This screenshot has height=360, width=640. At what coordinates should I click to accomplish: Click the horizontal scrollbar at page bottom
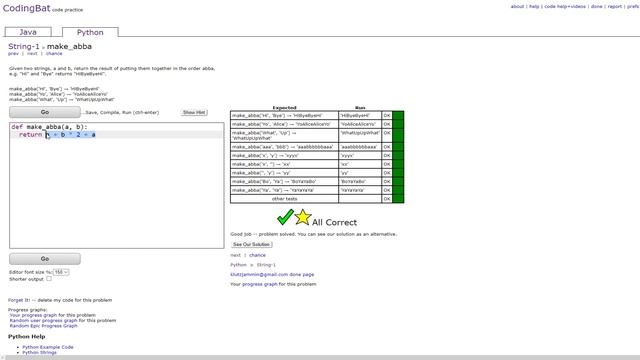coord(320,358)
